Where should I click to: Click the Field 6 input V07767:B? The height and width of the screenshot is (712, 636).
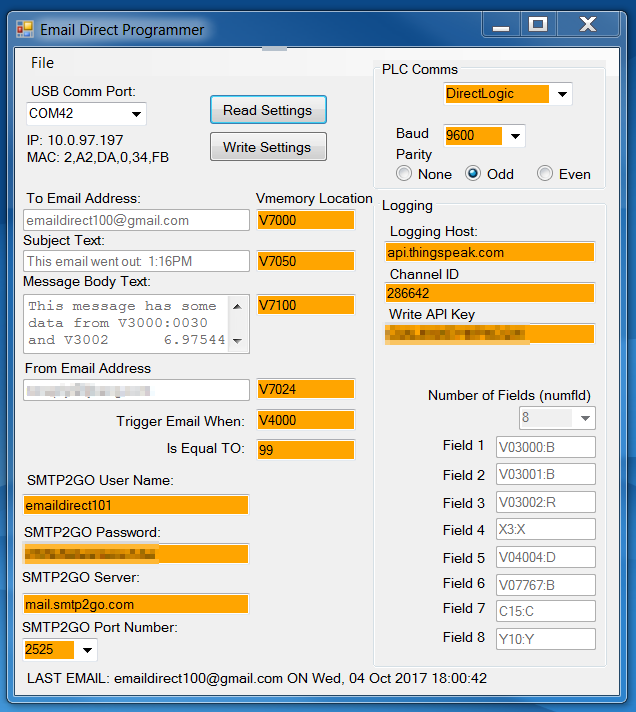tap(546, 585)
